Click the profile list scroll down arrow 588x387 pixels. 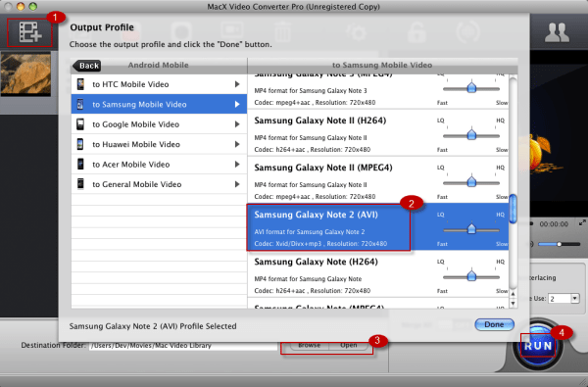tap(513, 303)
